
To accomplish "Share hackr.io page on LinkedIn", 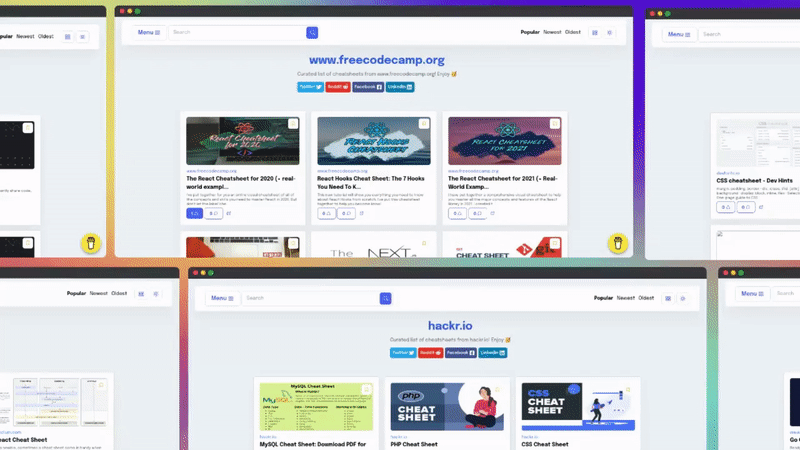I will coord(493,353).
